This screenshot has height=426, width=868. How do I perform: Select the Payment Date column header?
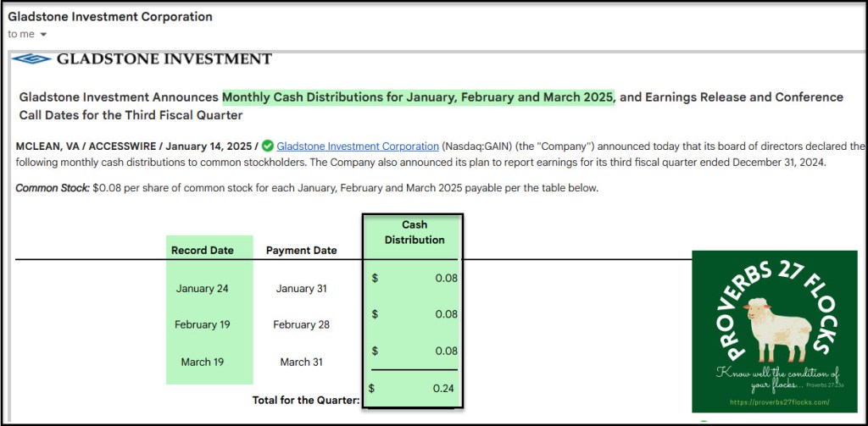click(301, 251)
